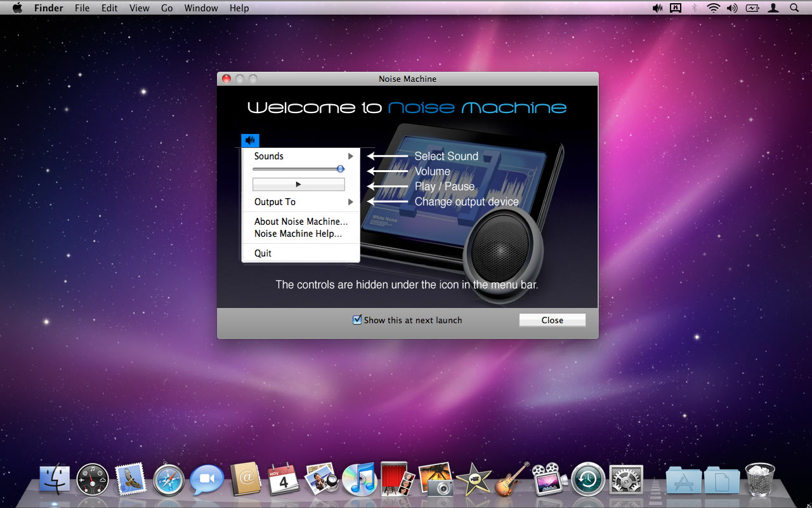Launch iTunes from the Dock
This screenshot has height=508, width=812.
358,479
